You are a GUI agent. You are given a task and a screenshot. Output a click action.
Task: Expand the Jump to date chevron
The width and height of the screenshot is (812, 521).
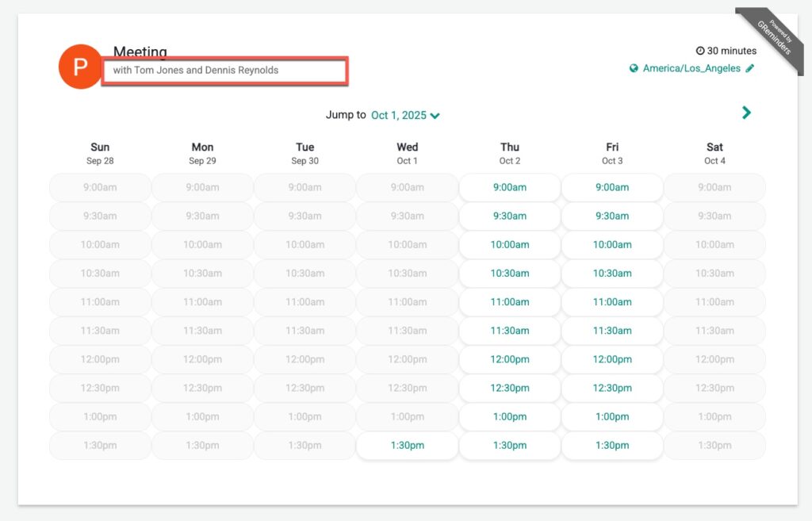pyautogui.click(x=435, y=116)
